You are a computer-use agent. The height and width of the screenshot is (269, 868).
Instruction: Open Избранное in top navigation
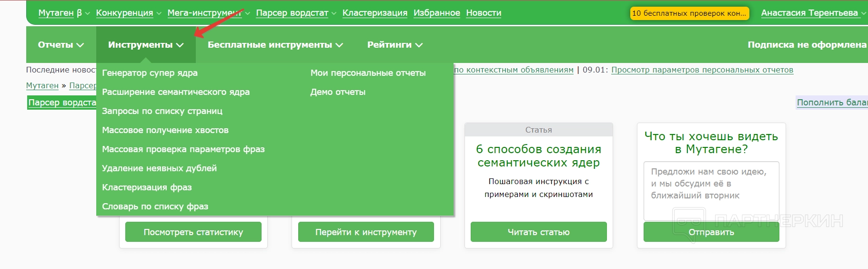click(437, 13)
